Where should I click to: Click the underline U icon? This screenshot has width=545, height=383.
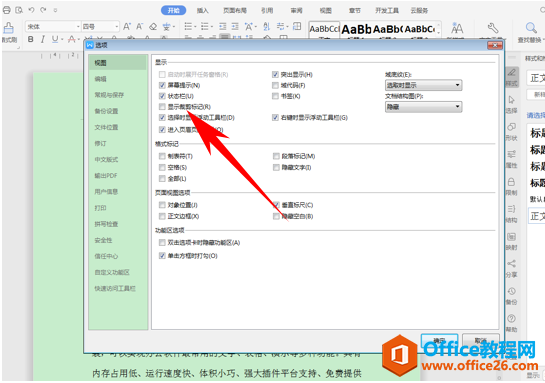[x=55, y=39]
